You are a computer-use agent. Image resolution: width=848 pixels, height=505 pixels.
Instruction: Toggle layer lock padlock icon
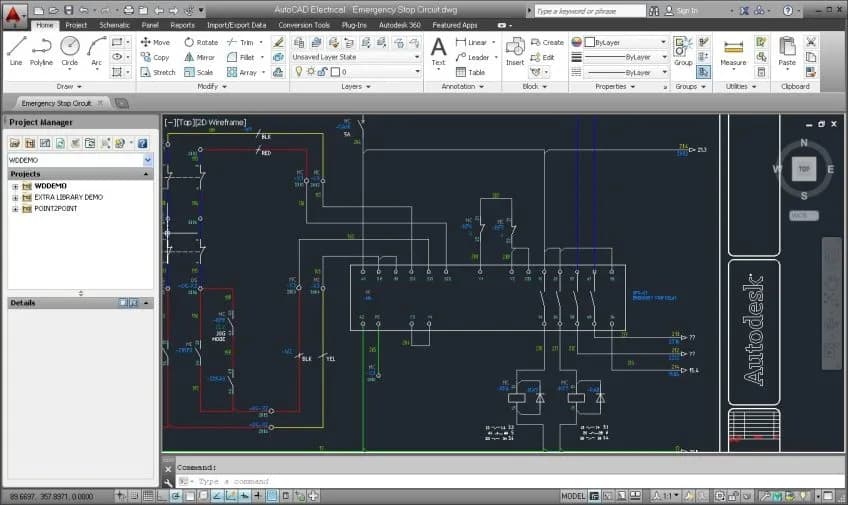coord(323,72)
